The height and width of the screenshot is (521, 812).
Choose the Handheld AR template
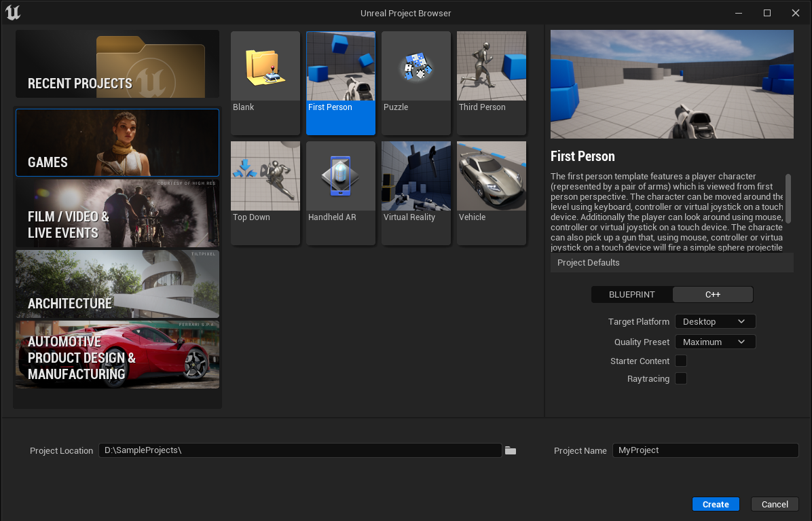[x=340, y=177]
